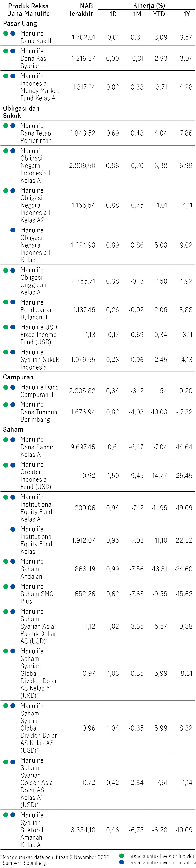Click blue dot next to Obligasi Negara Kelas I1
196x868 pixels.
[x=13, y=230]
